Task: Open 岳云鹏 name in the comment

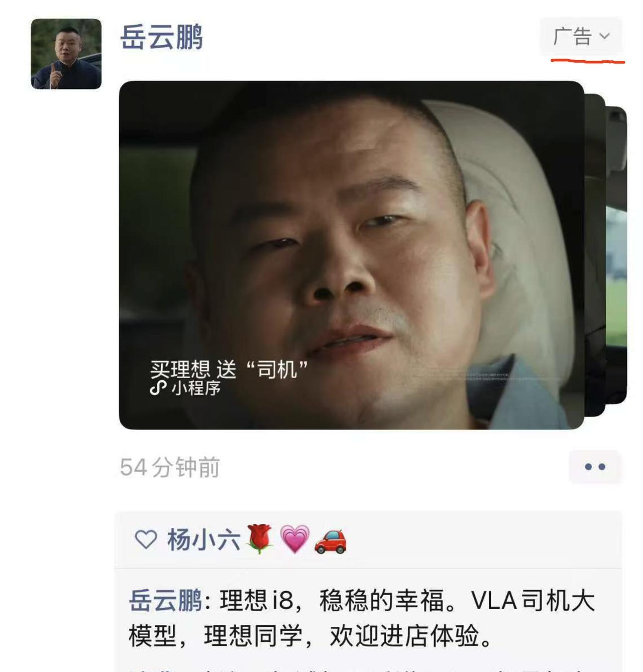Action: [165, 600]
